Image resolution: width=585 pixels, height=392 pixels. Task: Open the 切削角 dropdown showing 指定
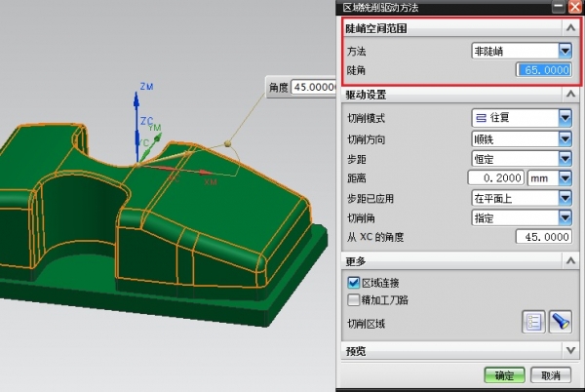(x=522, y=217)
